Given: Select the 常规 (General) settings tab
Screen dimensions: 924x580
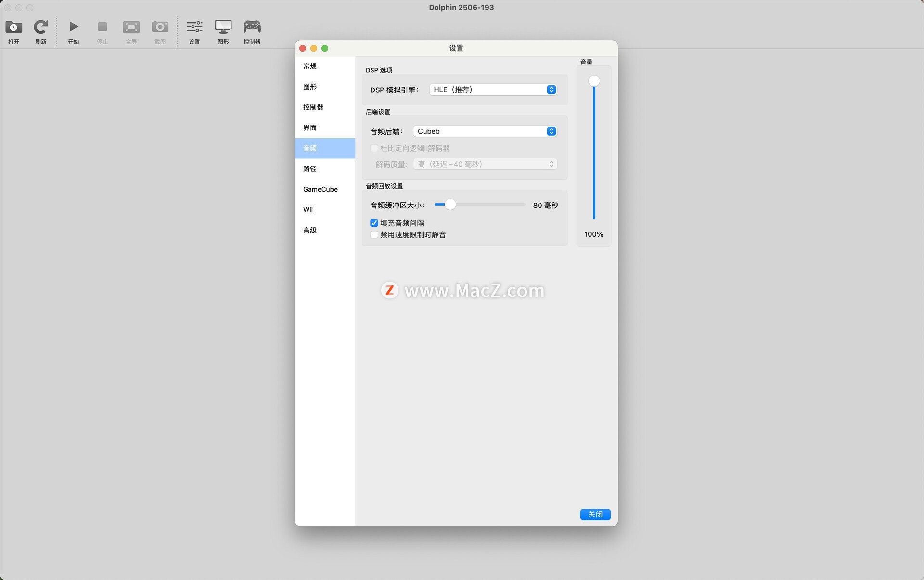Looking at the screenshot, I should click(x=325, y=66).
